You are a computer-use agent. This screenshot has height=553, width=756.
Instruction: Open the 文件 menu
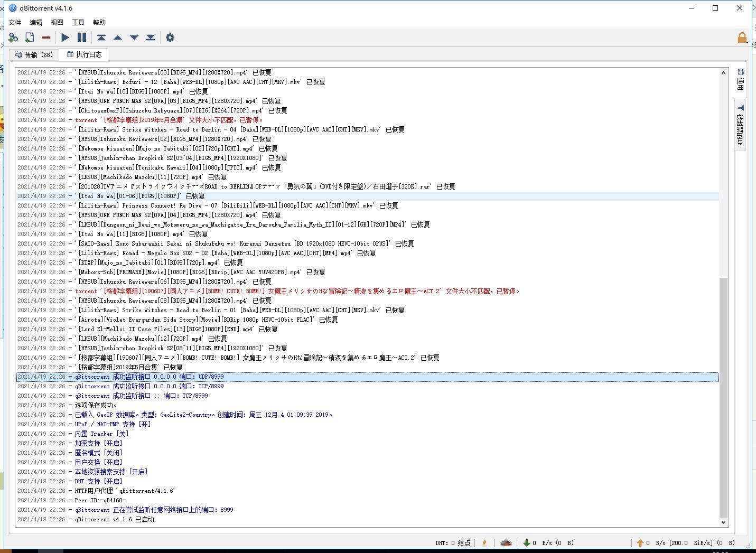(15, 22)
